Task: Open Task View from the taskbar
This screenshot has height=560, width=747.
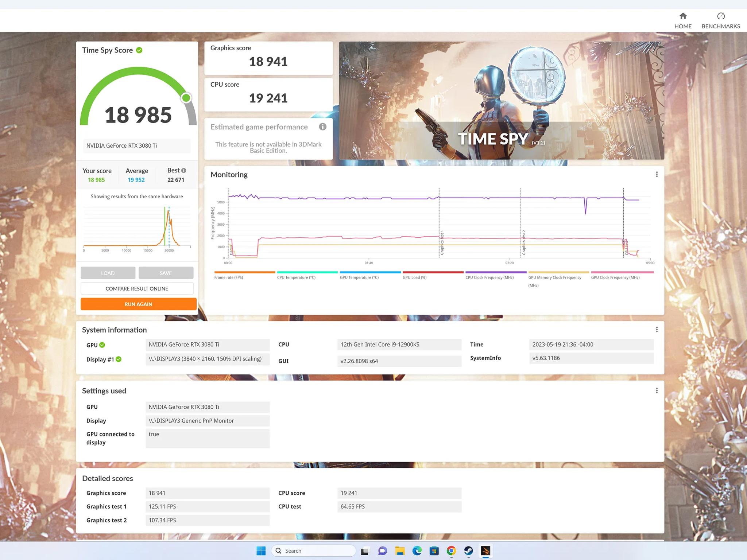Action: coord(365,551)
